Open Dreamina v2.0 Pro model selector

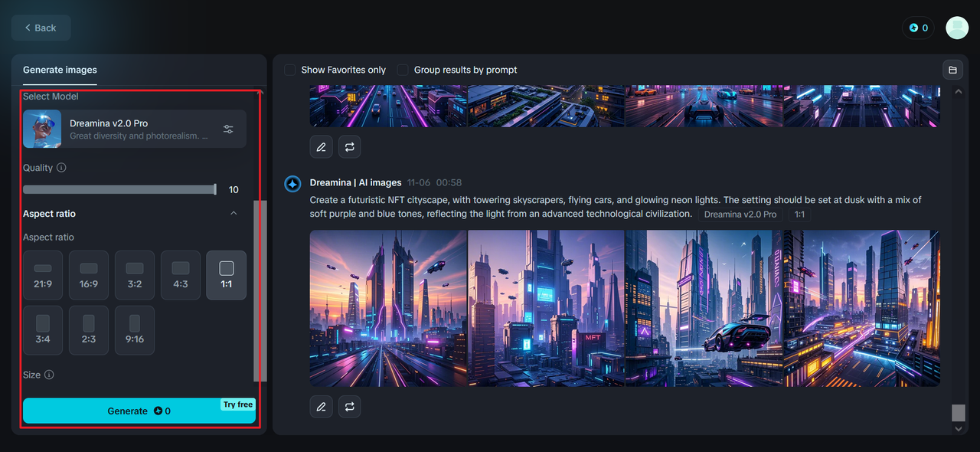coord(135,129)
